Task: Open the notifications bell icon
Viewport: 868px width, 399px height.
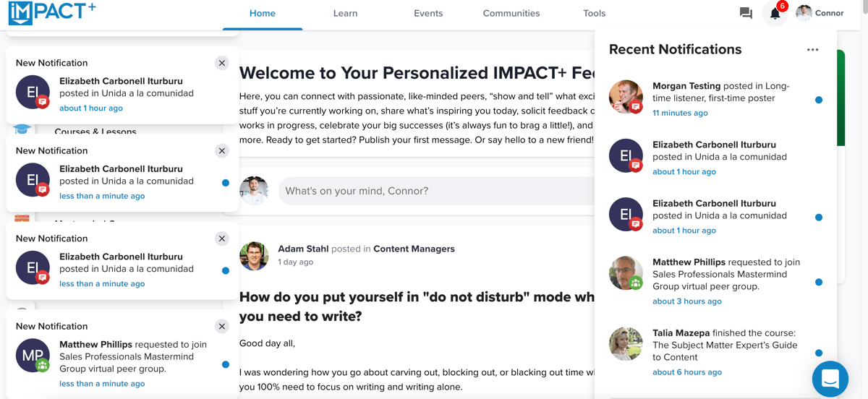Action: (x=775, y=14)
